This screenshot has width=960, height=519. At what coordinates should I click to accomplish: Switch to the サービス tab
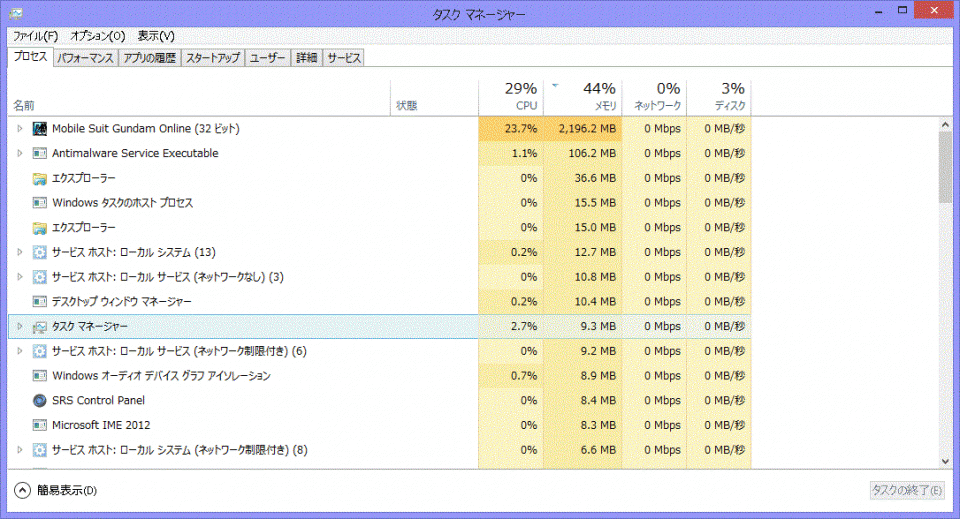pyautogui.click(x=343, y=58)
